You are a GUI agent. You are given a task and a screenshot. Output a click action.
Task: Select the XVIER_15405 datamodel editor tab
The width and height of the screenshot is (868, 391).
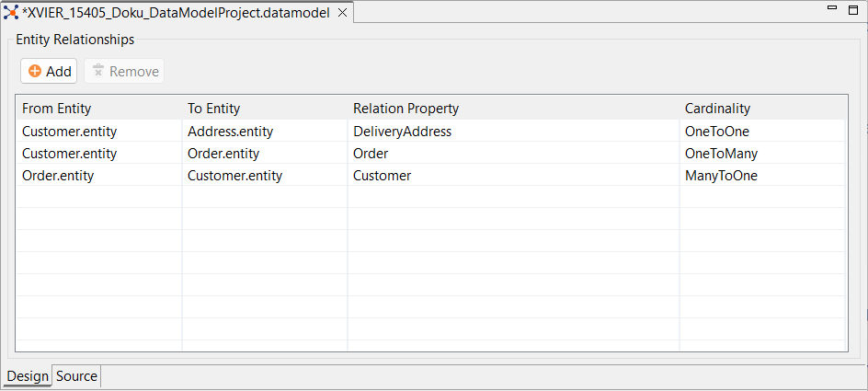[x=175, y=13]
